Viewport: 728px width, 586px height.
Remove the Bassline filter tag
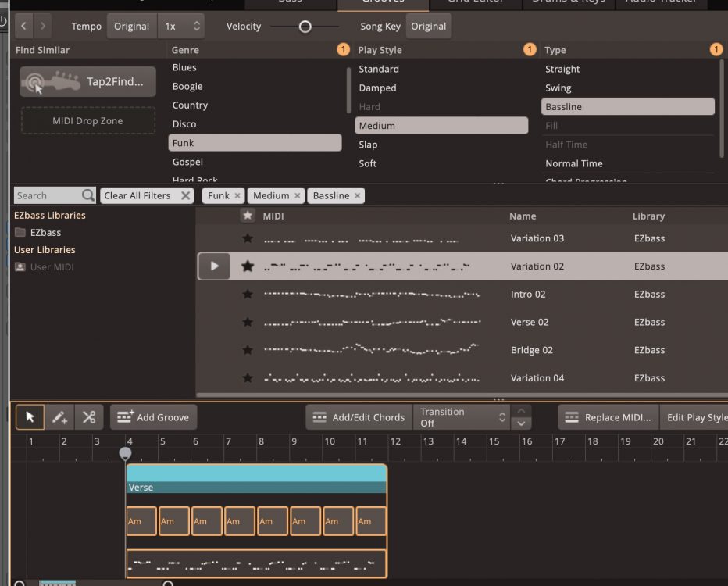click(358, 196)
